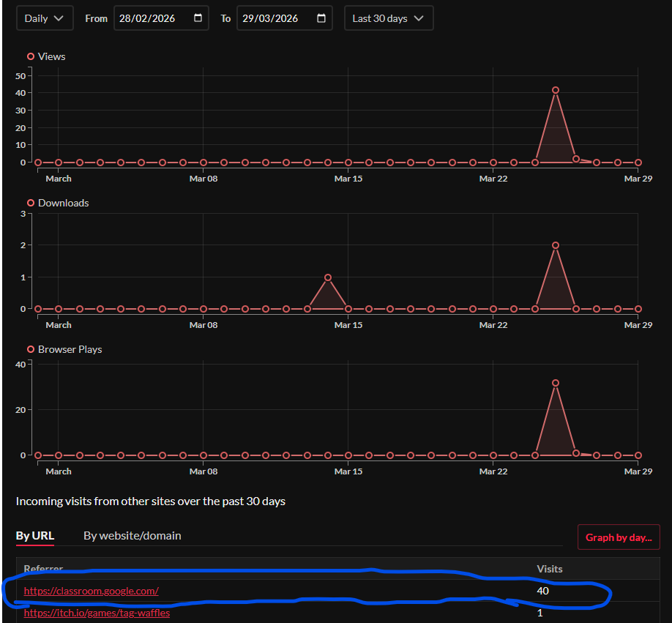Switch to the By URL tab
672x623 pixels.
click(x=35, y=536)
